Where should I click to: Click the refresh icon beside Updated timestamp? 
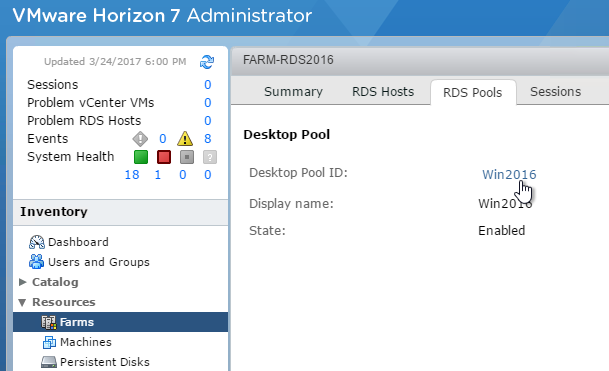[207, 62]
